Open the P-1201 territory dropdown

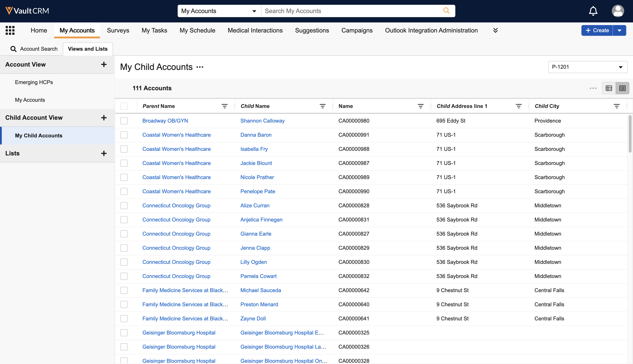click(x=587, y=67)
